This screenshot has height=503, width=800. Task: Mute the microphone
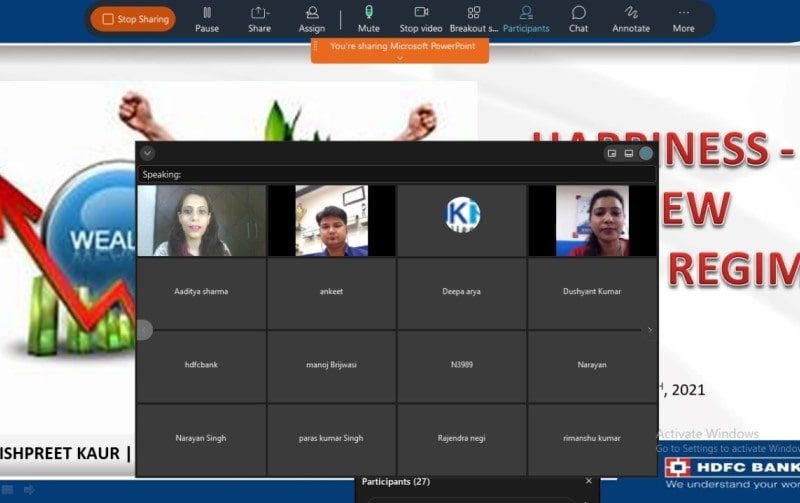pos(368,18)
